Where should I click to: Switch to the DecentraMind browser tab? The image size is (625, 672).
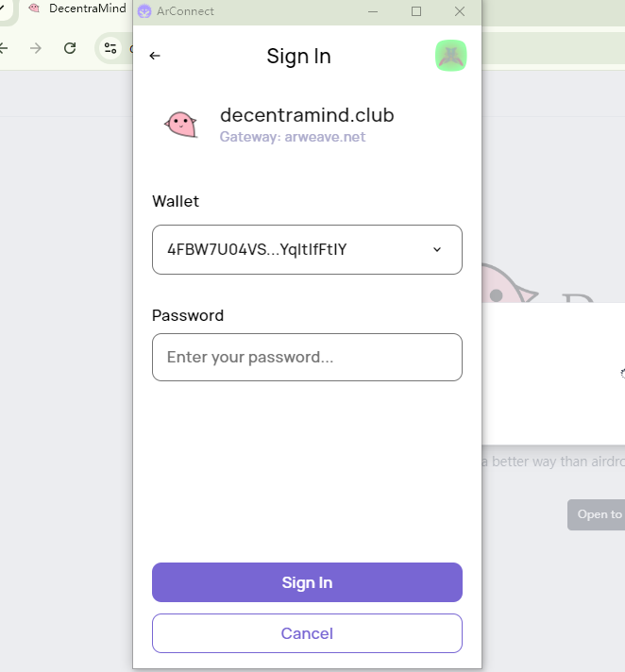pos(85,8)
